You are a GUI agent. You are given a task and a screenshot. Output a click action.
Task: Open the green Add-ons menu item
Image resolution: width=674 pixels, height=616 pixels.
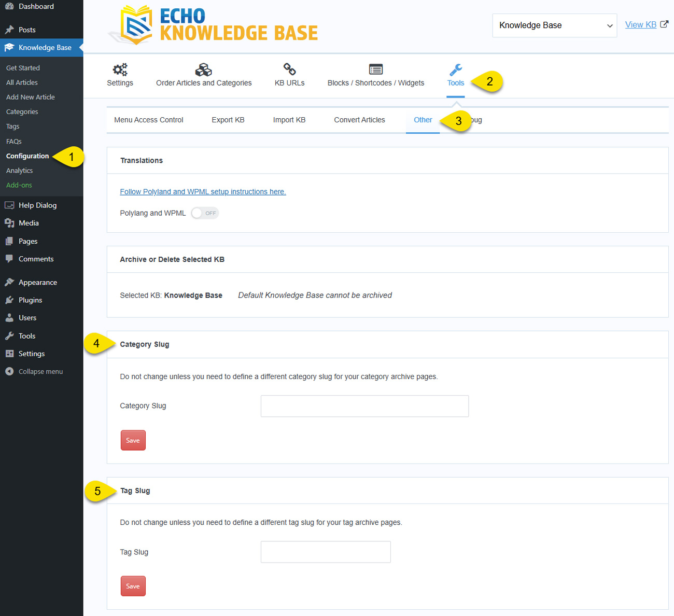point(19,185)
